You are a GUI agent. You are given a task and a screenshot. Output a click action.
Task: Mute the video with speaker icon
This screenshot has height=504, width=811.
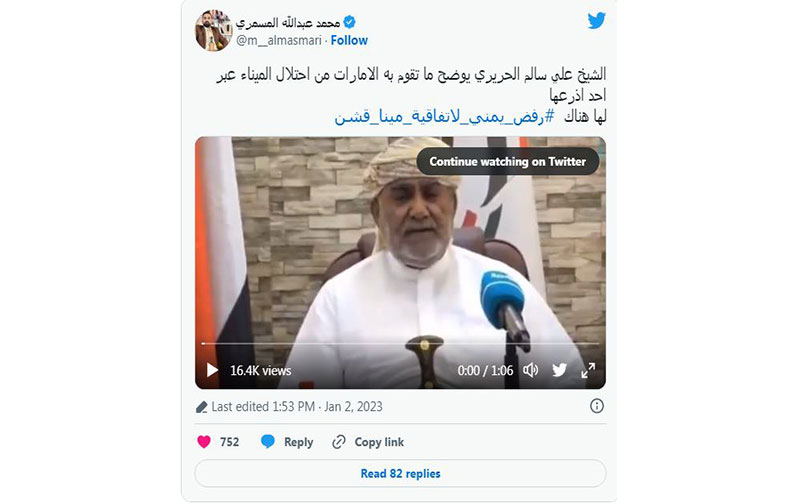pyautogui.click(x=531, y=370)
